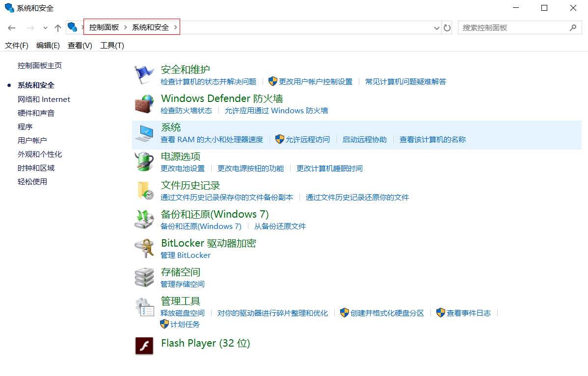Click 允许远程访问 link
588x376 pixels.
pyautogui.click(x=308, y=140)
